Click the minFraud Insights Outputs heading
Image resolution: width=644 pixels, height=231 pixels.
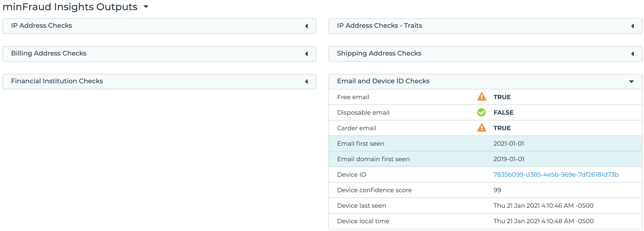[70, 7]
